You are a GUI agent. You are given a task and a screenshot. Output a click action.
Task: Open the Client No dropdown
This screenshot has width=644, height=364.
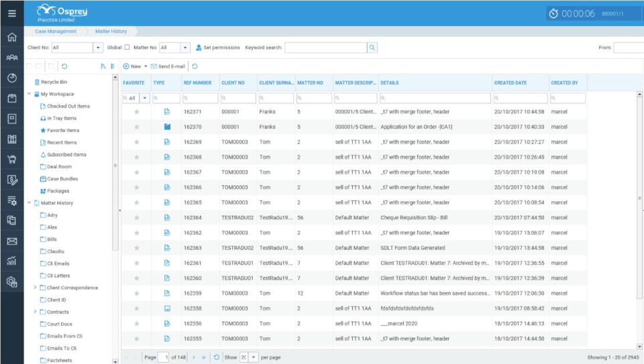click(97, 48)
